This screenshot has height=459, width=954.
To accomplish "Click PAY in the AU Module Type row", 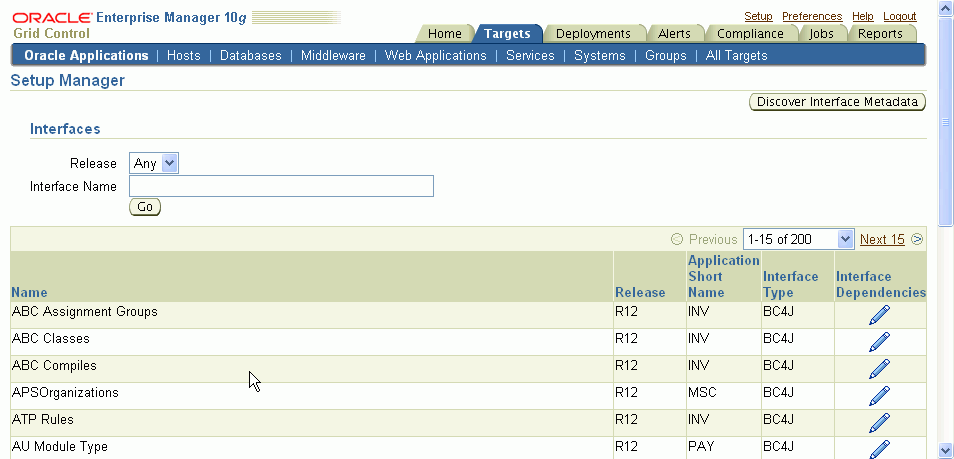I will tap(701, 446).
